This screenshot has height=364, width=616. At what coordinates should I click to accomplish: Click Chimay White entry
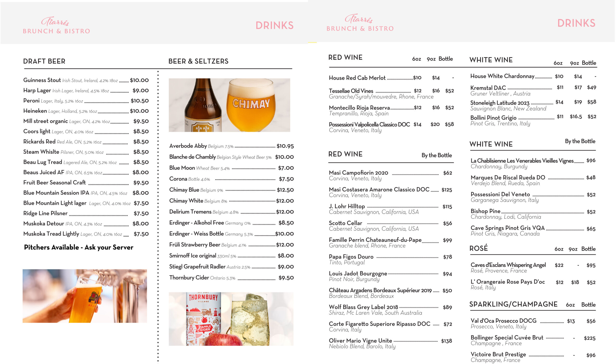[x=231, y=201]
